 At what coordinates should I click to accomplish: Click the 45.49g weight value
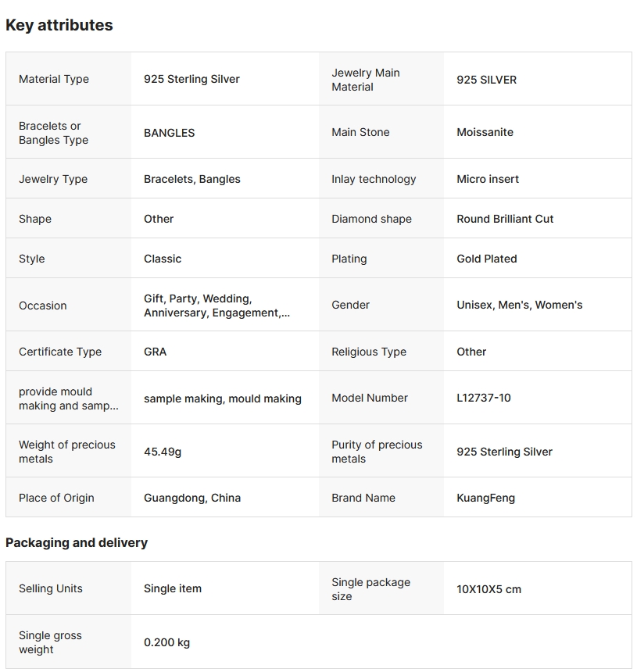click(x=163, y=452)
